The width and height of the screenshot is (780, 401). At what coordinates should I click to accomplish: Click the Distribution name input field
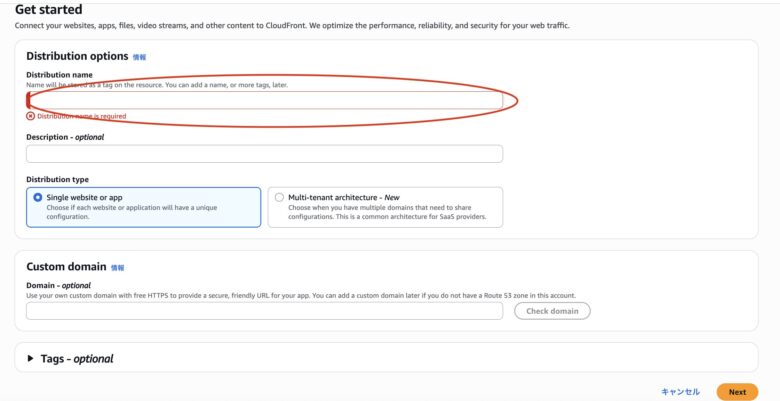point(264,101)
